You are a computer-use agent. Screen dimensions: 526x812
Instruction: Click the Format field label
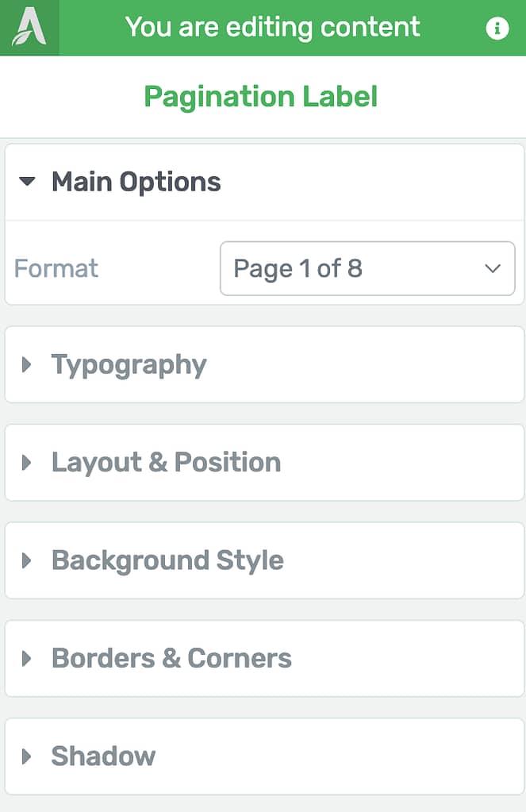(x=56, y=268)
